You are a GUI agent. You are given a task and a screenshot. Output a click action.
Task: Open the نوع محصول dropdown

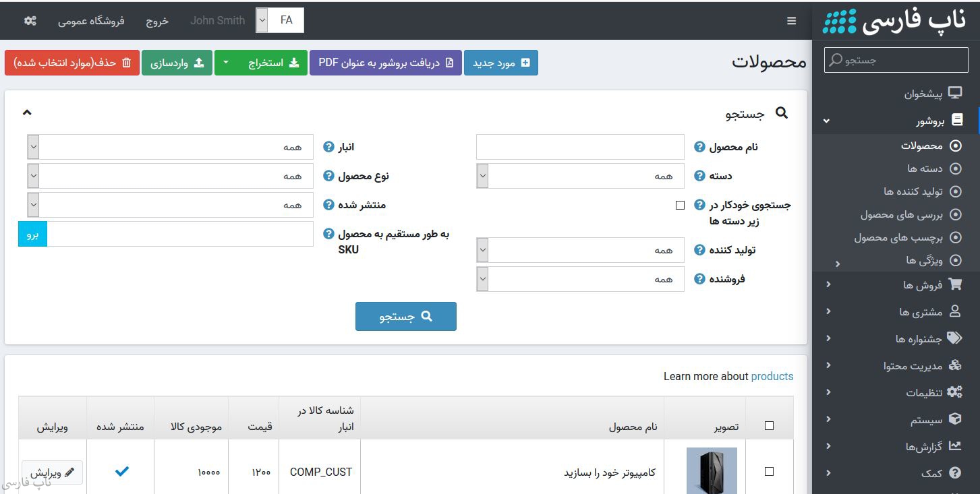coord(170,176)
